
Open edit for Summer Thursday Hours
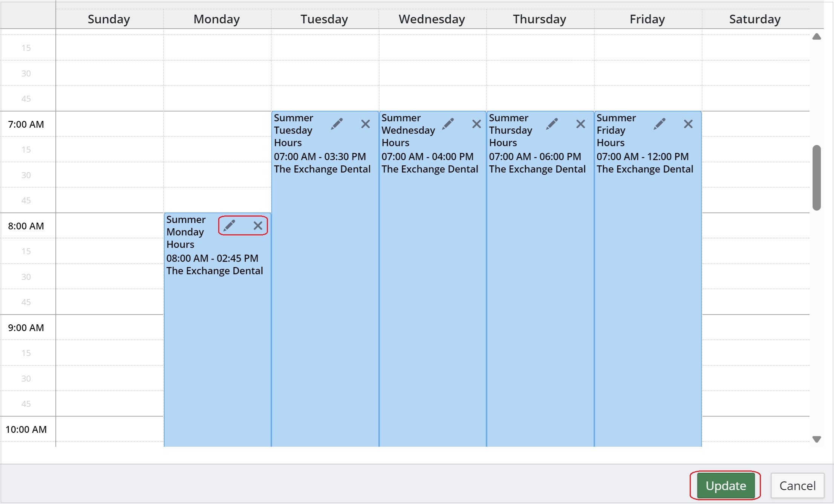pyautogui.click(x=552, y=124)
